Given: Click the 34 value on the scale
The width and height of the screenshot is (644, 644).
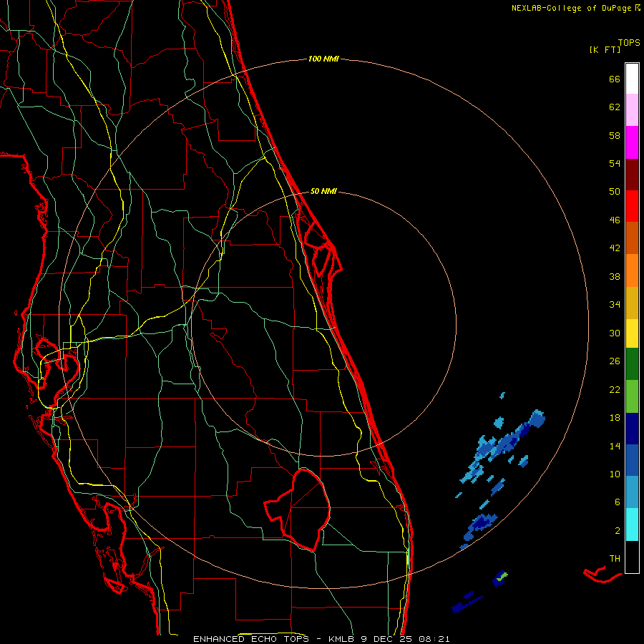Looking at the screenshot, I should pos(615,304).
